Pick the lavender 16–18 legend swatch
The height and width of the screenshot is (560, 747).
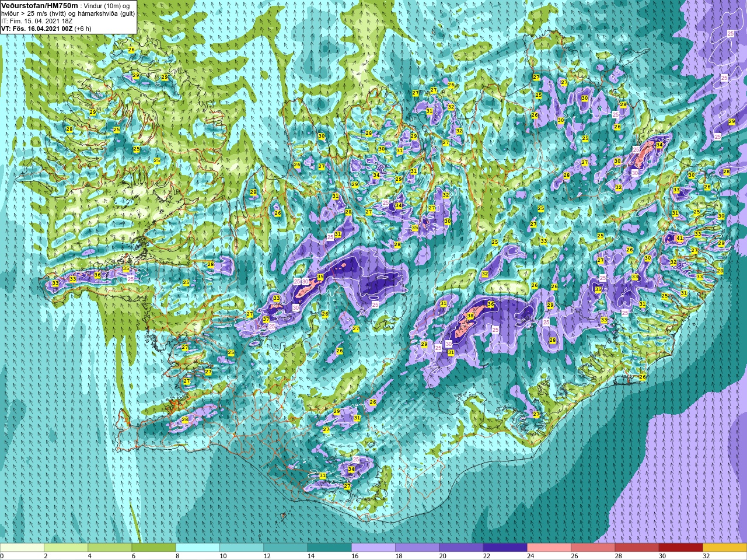point(373,547)
